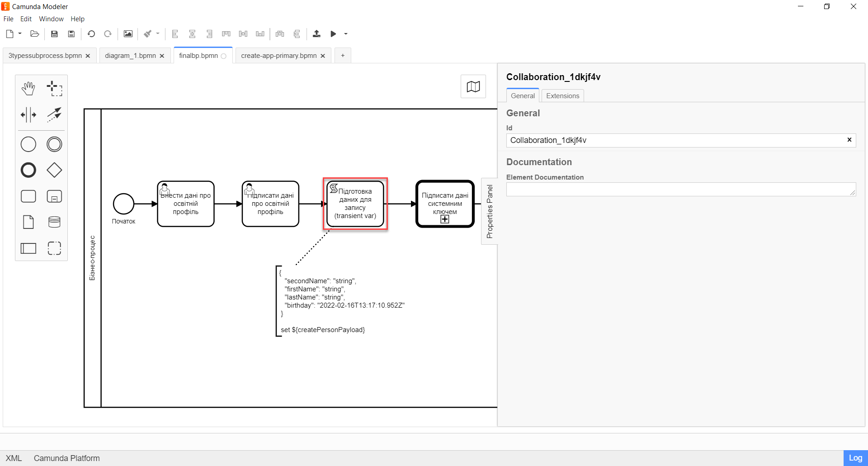Pick the space tool in palette
This screenshot has width=868, height=466.
pyautogui.click(x=28, y=115)
